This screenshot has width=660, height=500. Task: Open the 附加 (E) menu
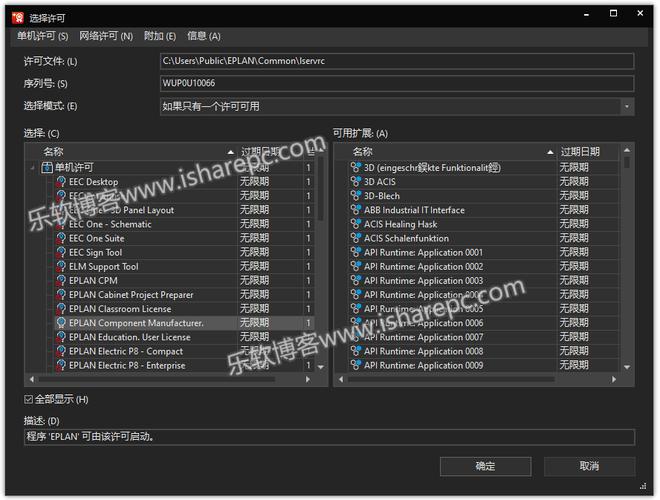pyautogui.click(x=160, y=36)
